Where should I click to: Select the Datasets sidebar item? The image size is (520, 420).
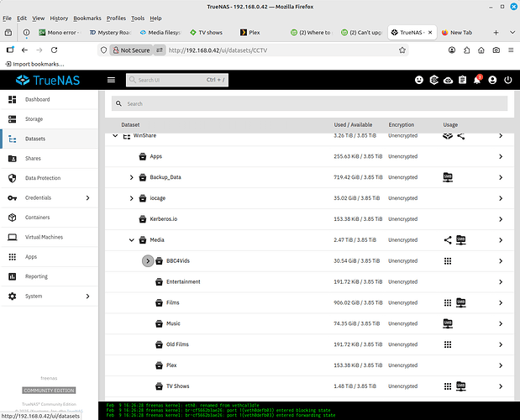[50, 139]
